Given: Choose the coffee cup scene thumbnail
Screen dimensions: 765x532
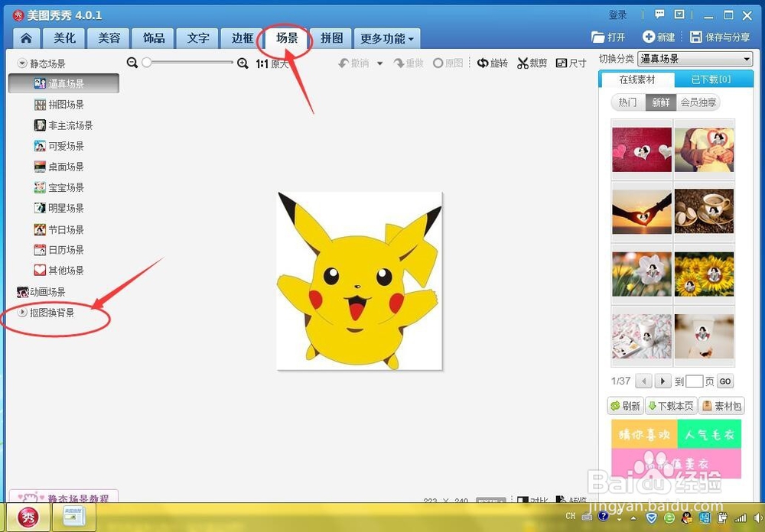Looking at the screenshot, I should (704, 211).
